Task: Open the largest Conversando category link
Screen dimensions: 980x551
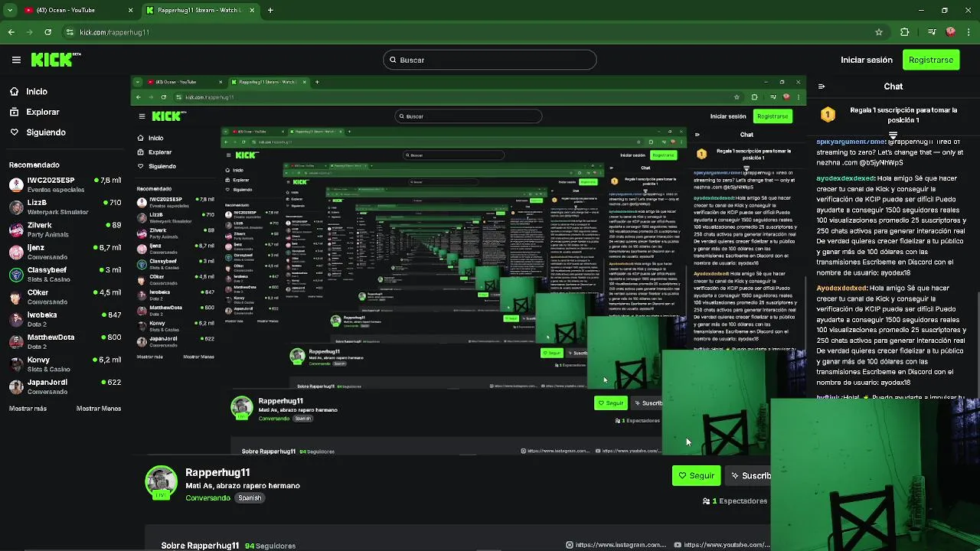Action: (x=207, y=498)
